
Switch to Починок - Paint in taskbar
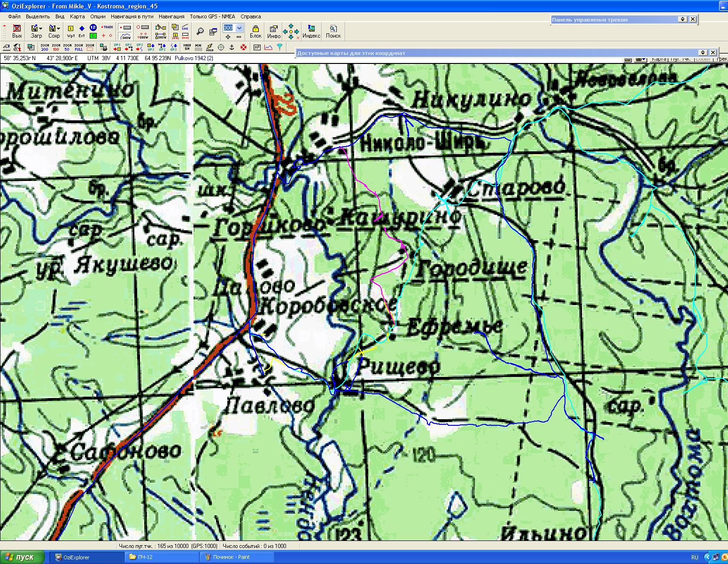[231, 557]
